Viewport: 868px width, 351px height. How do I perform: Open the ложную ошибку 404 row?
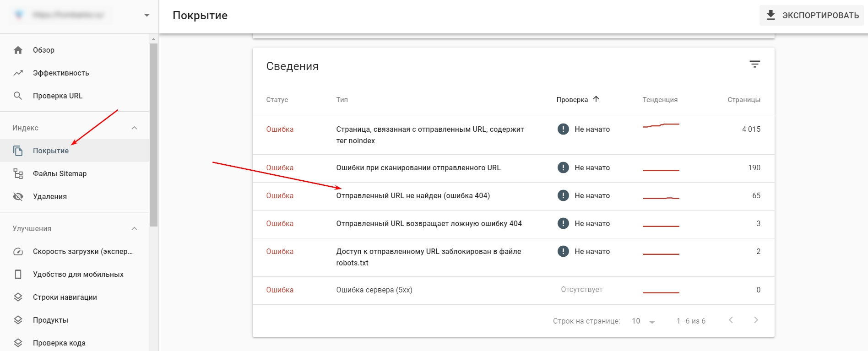tap(513, 224)
